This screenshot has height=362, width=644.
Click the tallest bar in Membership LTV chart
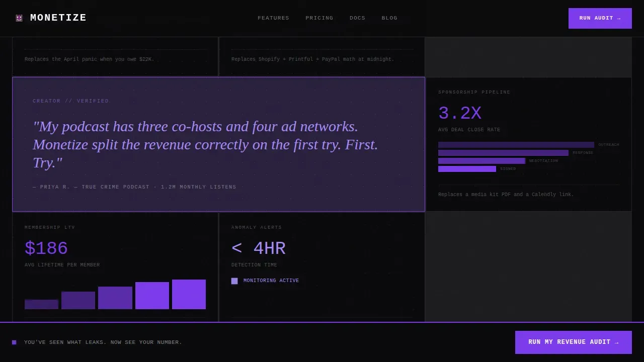(x=189, y=294)
